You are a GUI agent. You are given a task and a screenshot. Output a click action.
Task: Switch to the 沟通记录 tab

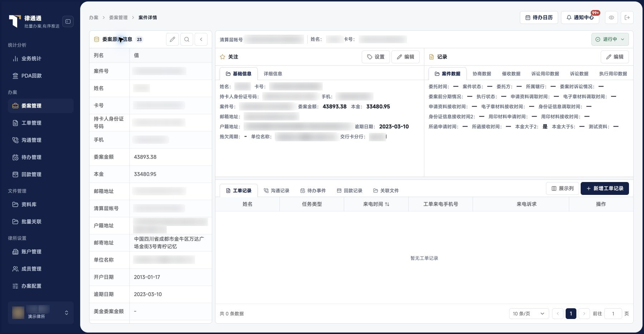277,191
